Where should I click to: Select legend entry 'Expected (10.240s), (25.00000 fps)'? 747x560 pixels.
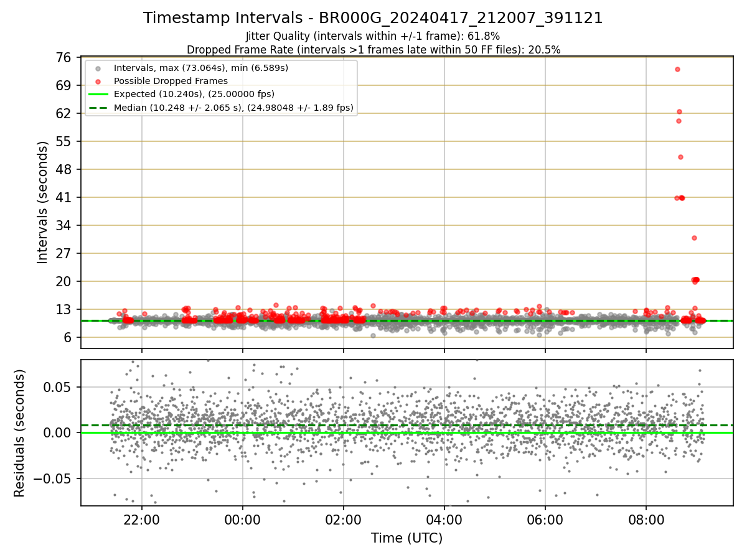pos(194,95)
